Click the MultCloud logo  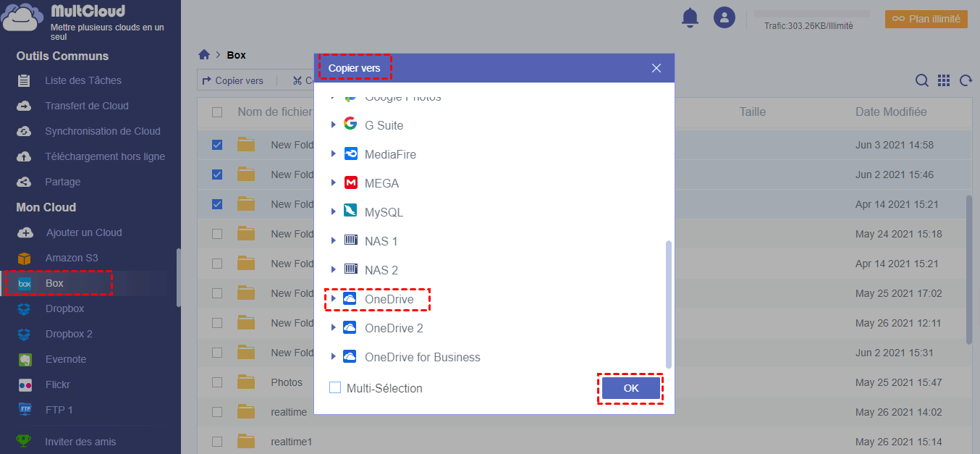point(20,17)
